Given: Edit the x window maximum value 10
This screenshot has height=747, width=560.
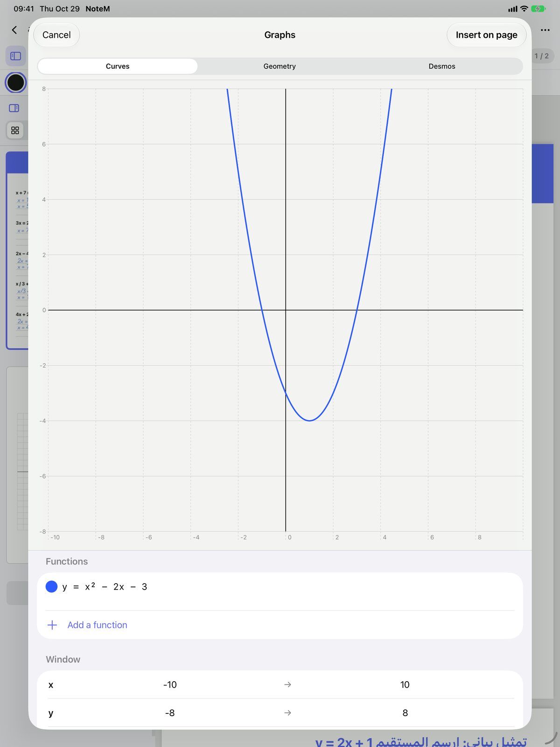Looking at the screenshot, I should click(x=405, y=684).
